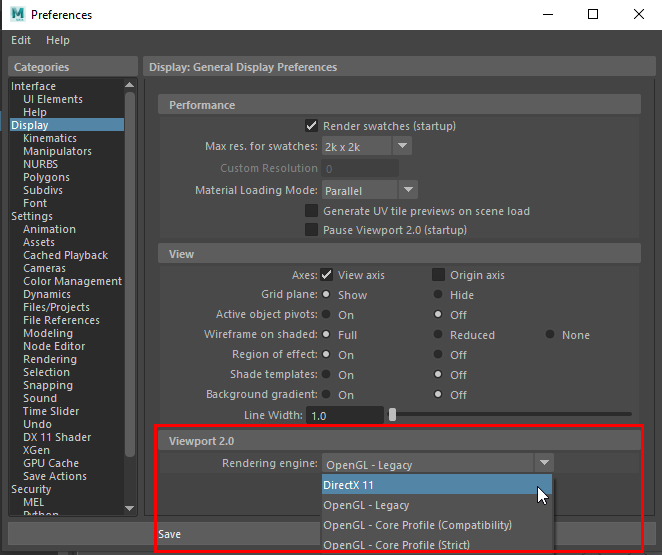662x555 pixels.
Task: Select Color Management in the Categories list
Action: pos(73,281)
